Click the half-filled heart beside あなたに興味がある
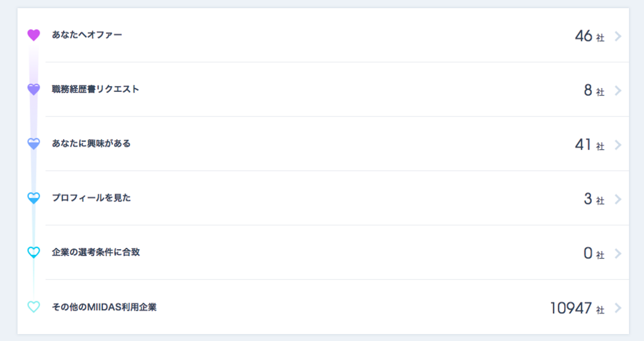Viewport: 644px width, 341px height. pos(34,143)
